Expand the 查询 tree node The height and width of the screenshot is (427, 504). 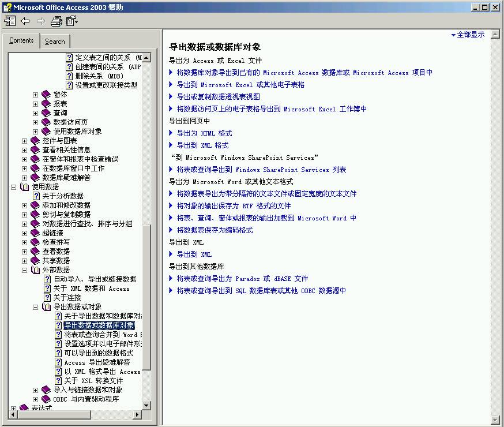pyautogui.click(x=35, y=113)
